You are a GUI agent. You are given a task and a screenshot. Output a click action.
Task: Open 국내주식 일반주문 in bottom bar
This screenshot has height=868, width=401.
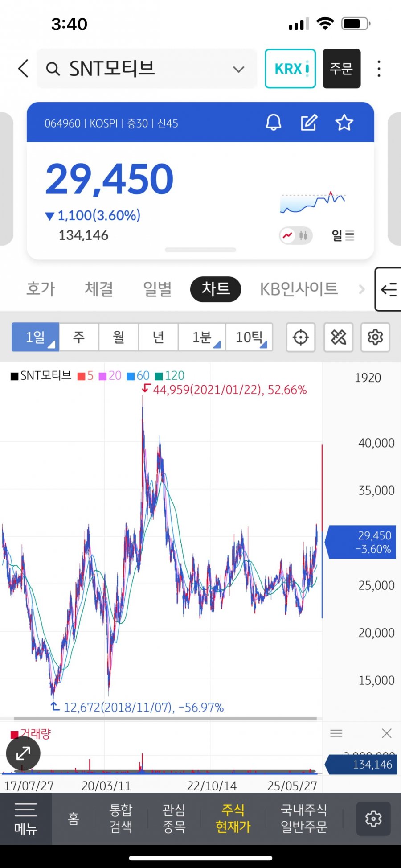click(304, 819)
